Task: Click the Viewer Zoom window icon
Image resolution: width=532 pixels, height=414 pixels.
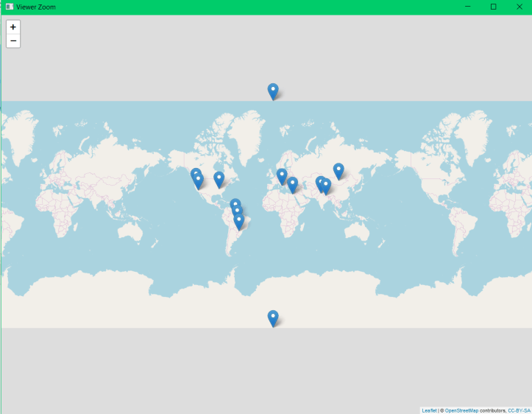Action: point(9,7)
